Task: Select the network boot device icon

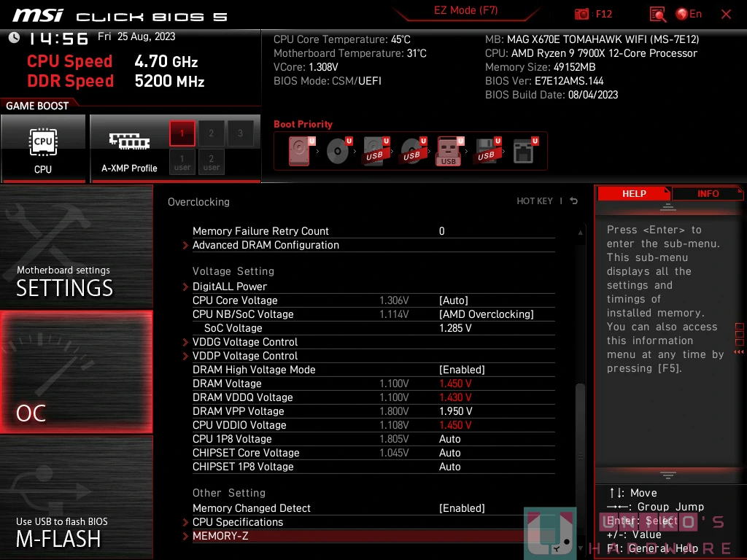Action: pyautogui.click(x=525, y=151)
